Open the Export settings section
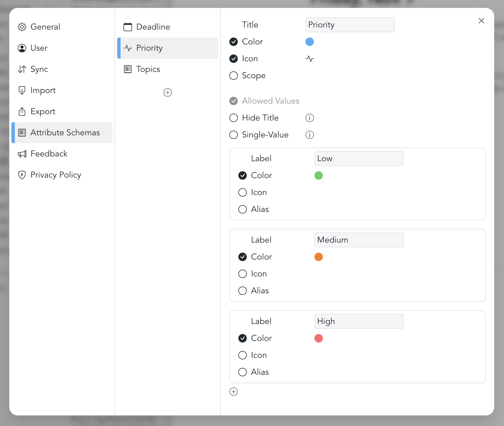The image size is (504, 426). click(x=43, y=112)
